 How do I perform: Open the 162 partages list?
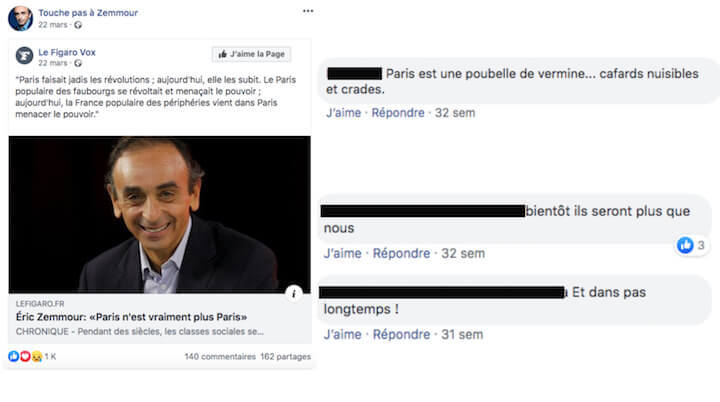click(x=285, y=357)
